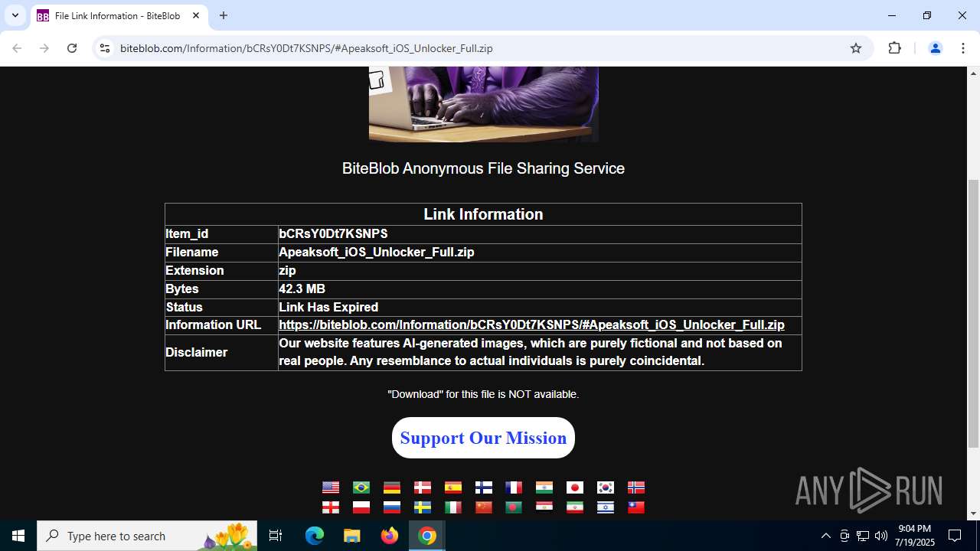The width and height of the screenshot is (980, 551).
Task: Reload the BiteBlob page
Action: pos(72,48)
